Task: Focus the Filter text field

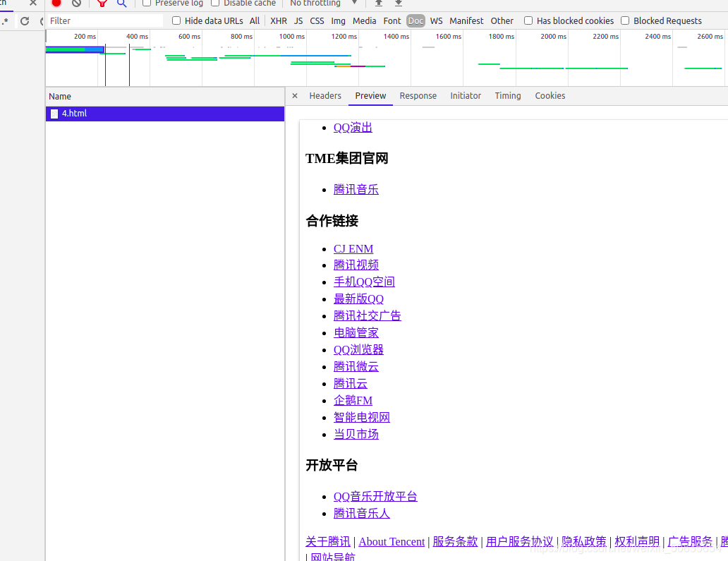Action: [x=105, y=21]
